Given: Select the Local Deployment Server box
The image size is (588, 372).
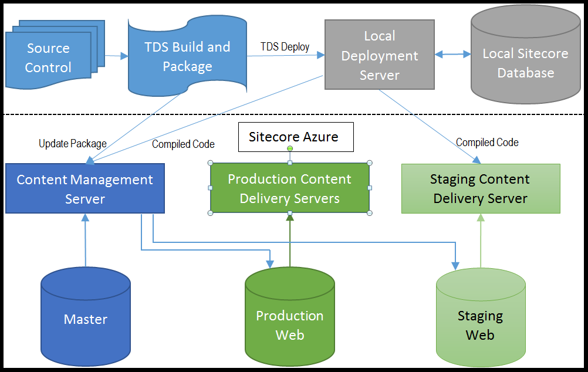Looking at the screenshot, I should click(379, 55).
